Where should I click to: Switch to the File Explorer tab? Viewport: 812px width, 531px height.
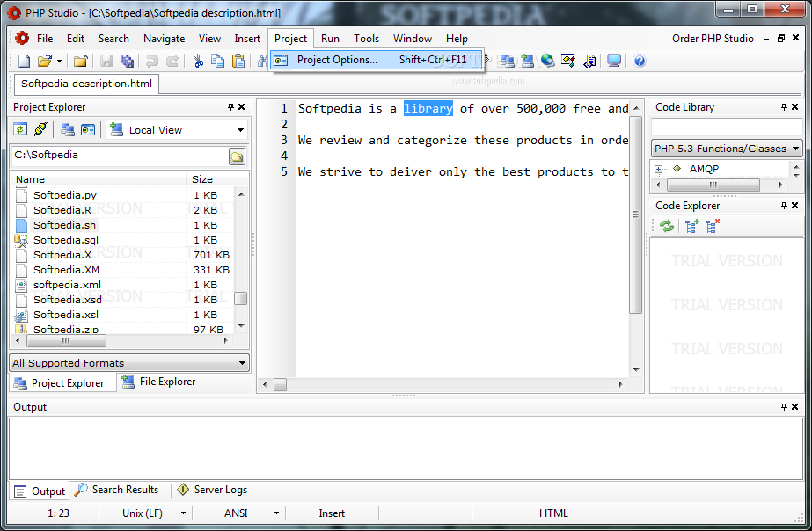[158, 382]
